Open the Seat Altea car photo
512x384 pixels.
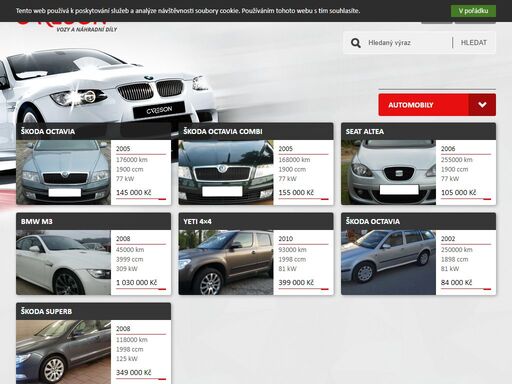point(388,172)
